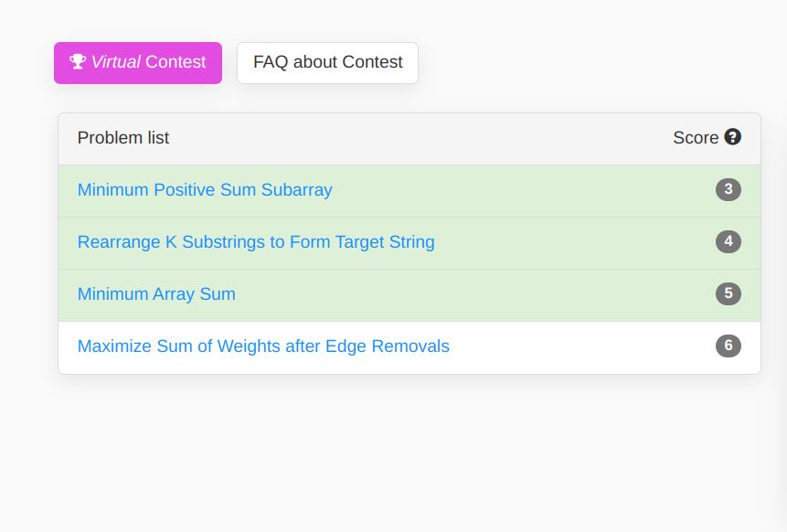The height and width of the screenshot is (532, 787).
Task: Click the empty header space between Problem list and Score
Action: click(421, 139)
